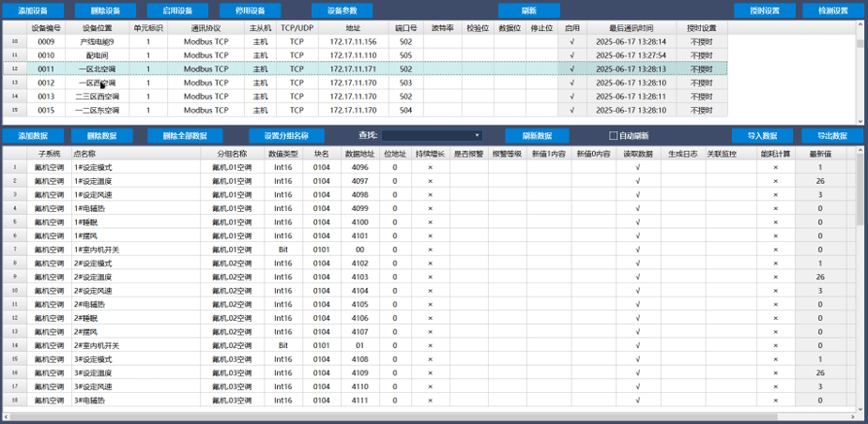Toggle 启用 checkmark for device 0009
This screenshot has height=424, width=868.
pos(572,42)
